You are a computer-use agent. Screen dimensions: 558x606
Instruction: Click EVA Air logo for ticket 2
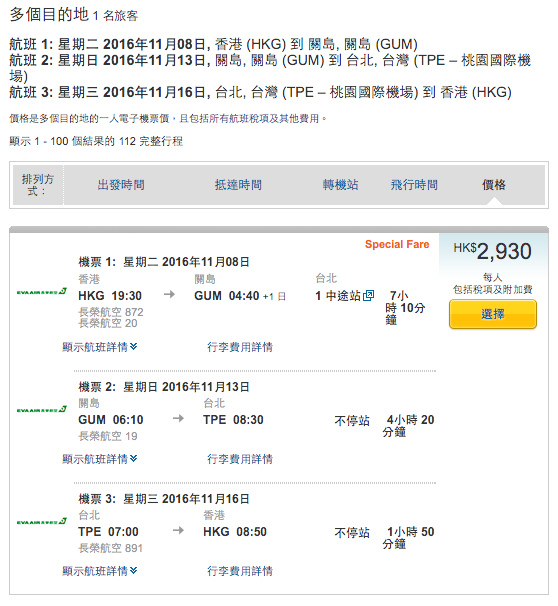tap(42, 409)
